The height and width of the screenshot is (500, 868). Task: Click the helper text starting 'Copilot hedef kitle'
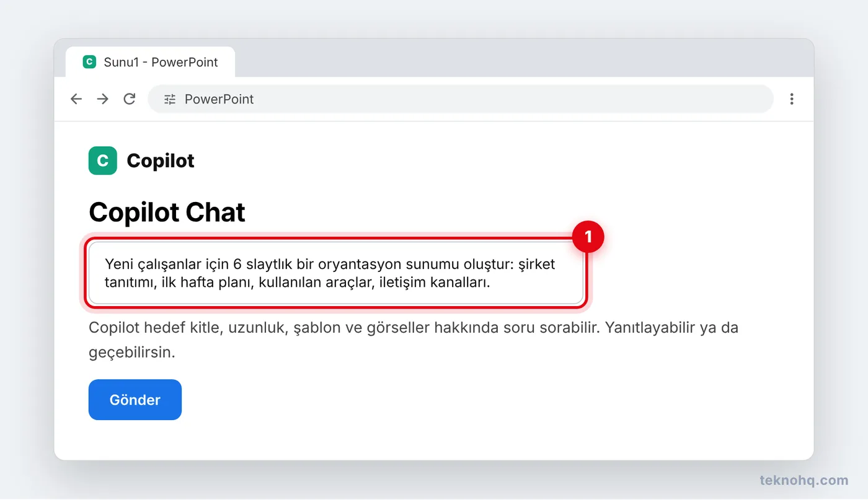click(414, 340)
